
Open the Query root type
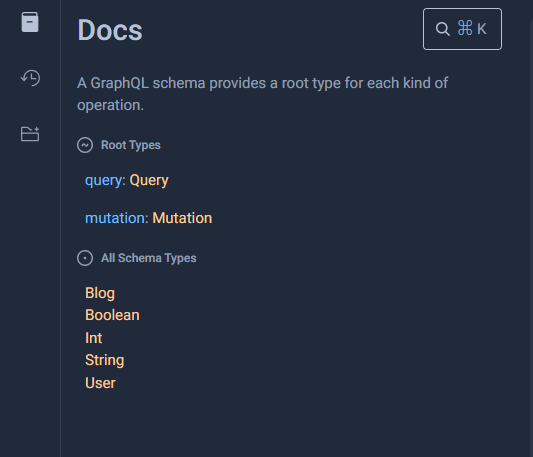(149, 180)
